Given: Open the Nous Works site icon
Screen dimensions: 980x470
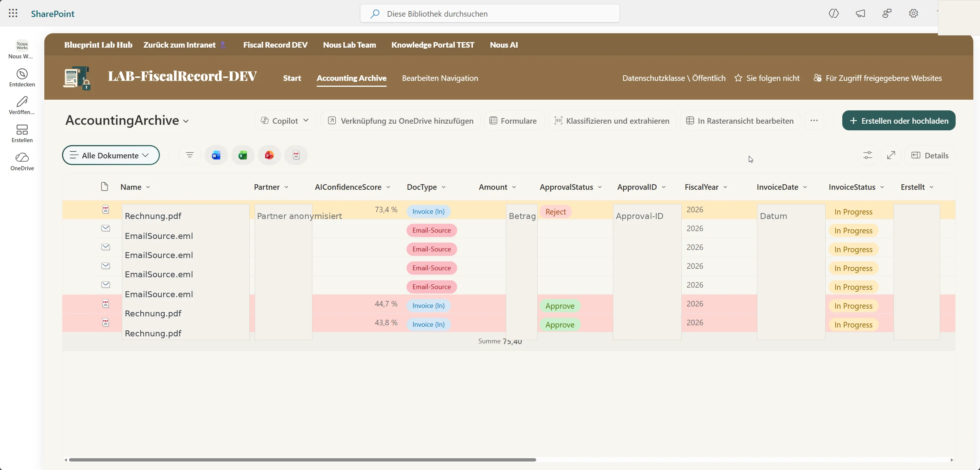Looking at the screenshot, I should [22, 45].
